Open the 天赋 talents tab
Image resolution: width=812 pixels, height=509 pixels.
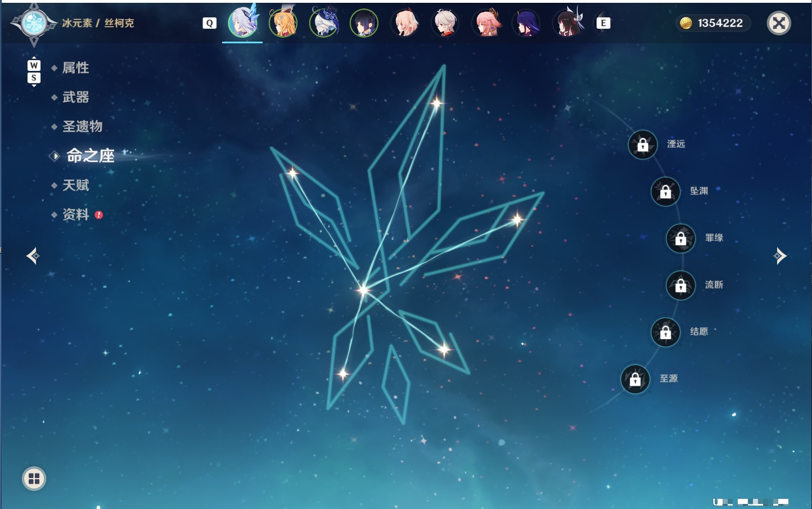[x=75, y=185]
